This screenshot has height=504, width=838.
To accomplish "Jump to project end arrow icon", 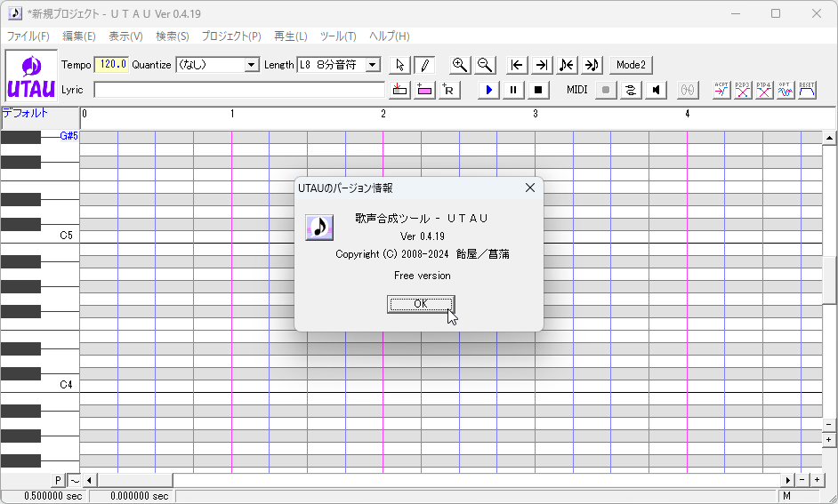I will coord(542,65).
